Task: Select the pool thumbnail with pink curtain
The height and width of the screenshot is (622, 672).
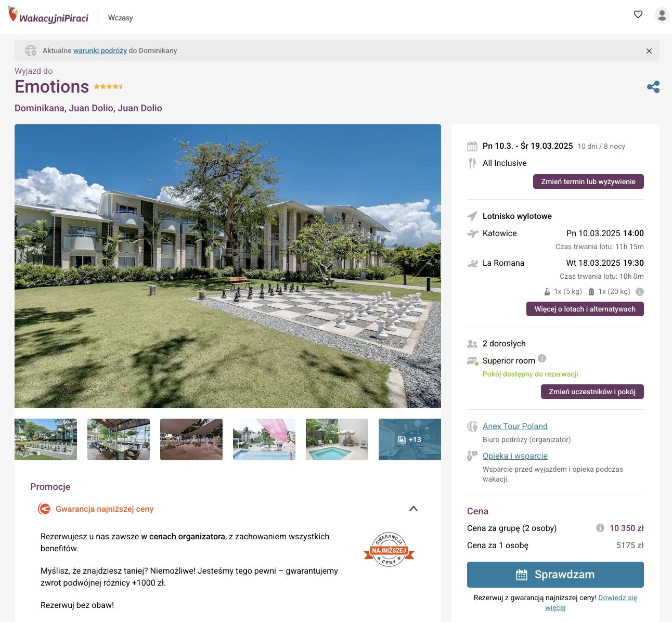Action: tap(264, 439)
